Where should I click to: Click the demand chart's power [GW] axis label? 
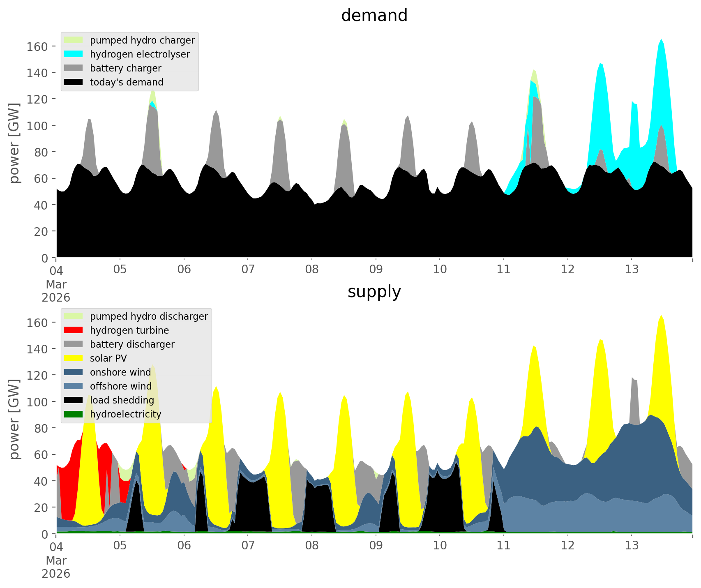pos(14,143)
